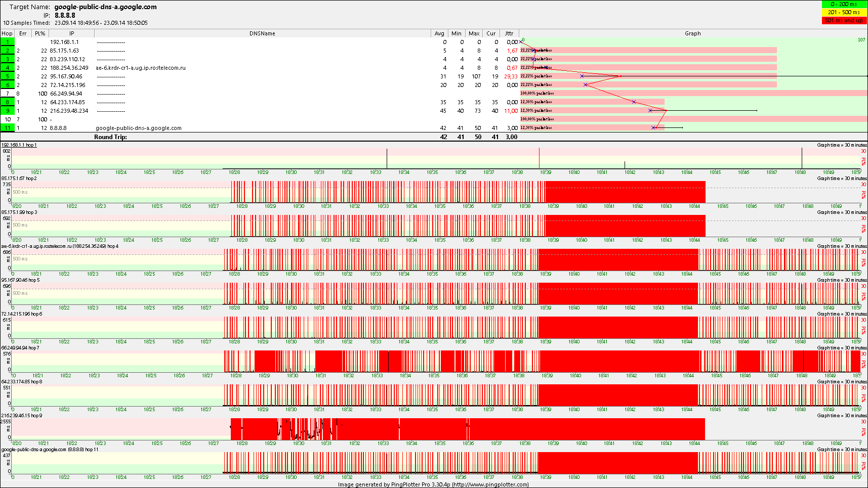868x488 pixels.
Task: Select the green hop 11 number box
Action: 7,128
